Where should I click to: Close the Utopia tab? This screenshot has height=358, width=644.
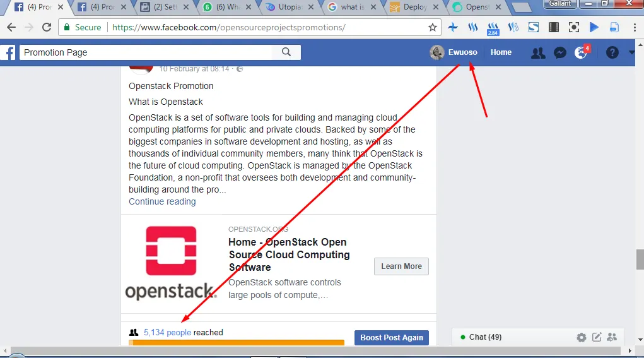tap(311, 7)
